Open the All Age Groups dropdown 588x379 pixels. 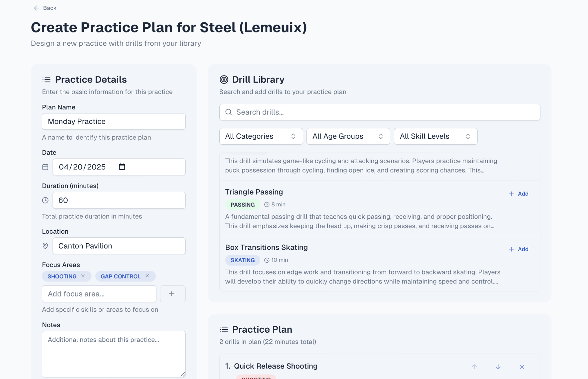[x=348, y=136]
